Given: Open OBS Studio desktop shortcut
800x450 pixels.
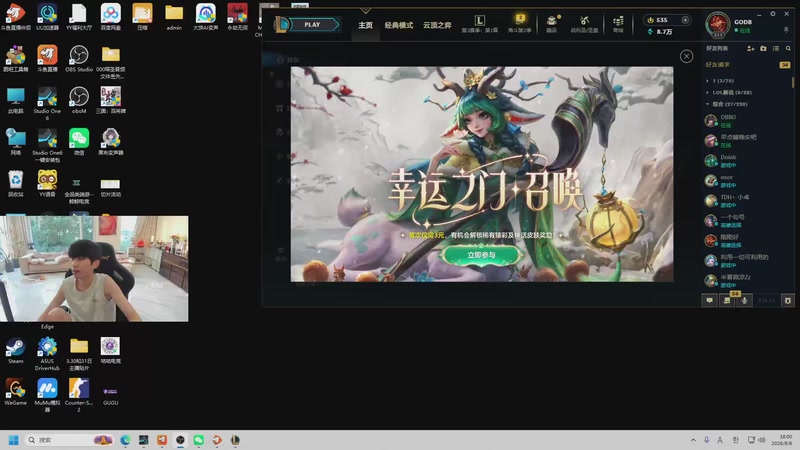Looking at the screenshot, I should coord(79,58).
